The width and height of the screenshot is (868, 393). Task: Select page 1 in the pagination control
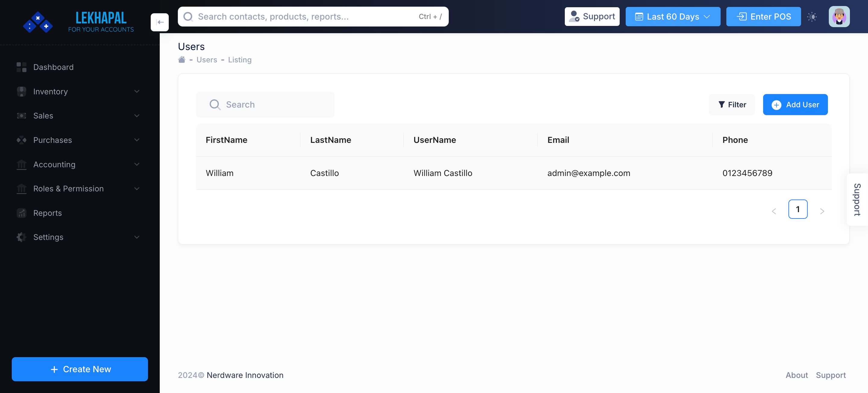(798, 209)
